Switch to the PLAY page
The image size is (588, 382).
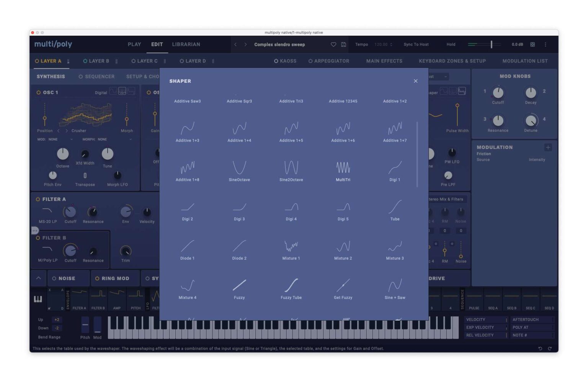pos(134,44)
